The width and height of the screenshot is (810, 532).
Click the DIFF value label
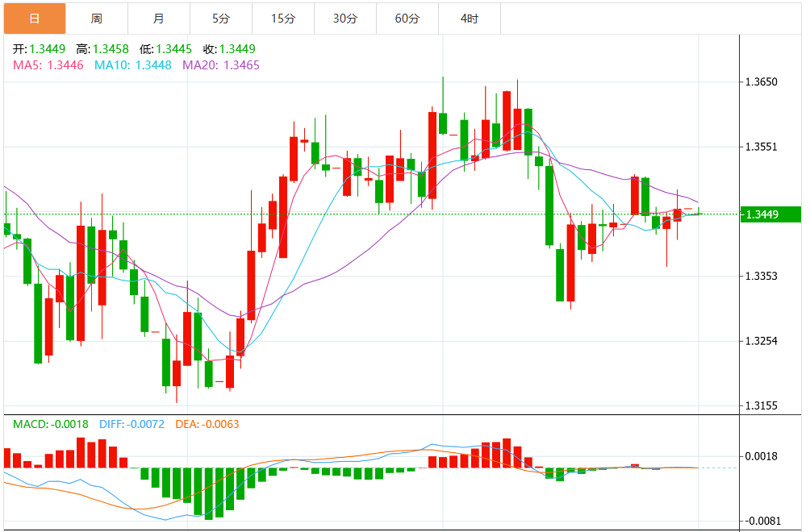[x=132, y=424]
